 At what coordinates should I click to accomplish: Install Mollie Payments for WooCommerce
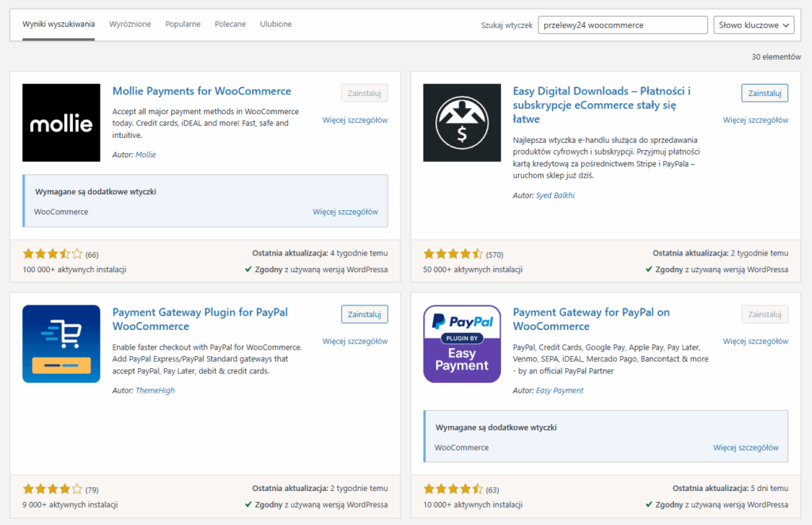[x=364, y=93]
